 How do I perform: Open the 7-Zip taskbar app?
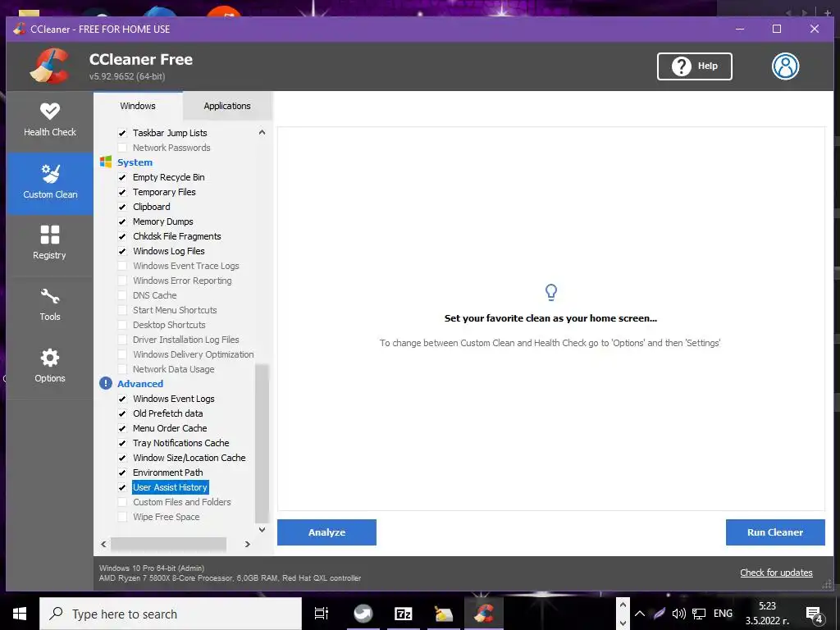coord(403,614)
